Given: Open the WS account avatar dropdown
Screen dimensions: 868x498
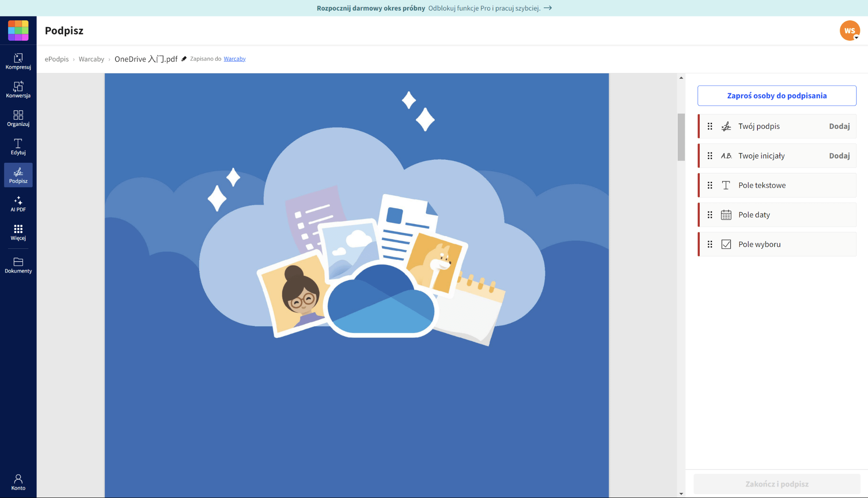Looking at the screenshot, I should pyautogui.click(x=850, y=31).
